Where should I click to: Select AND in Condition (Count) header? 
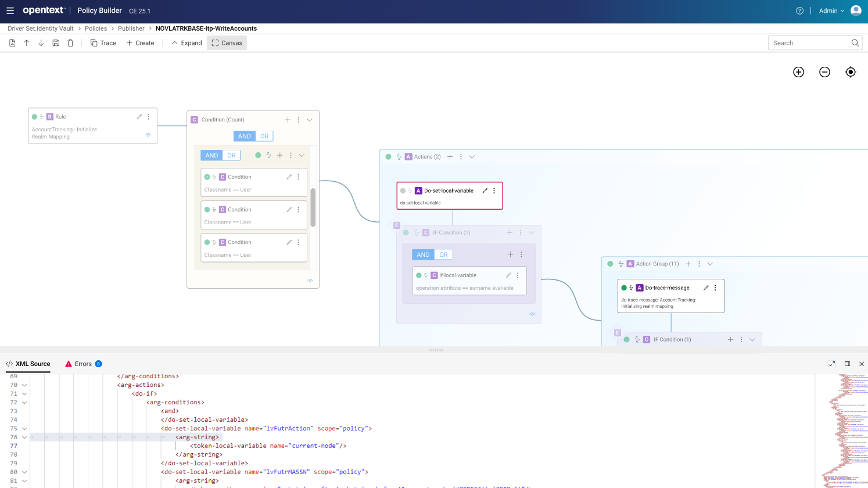tap(245, 136)
